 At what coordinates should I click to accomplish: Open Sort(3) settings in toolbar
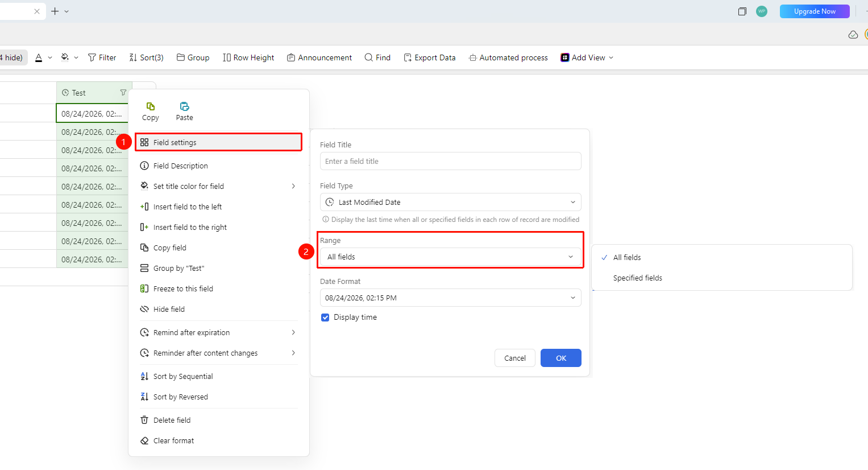(x=146, y=57)
